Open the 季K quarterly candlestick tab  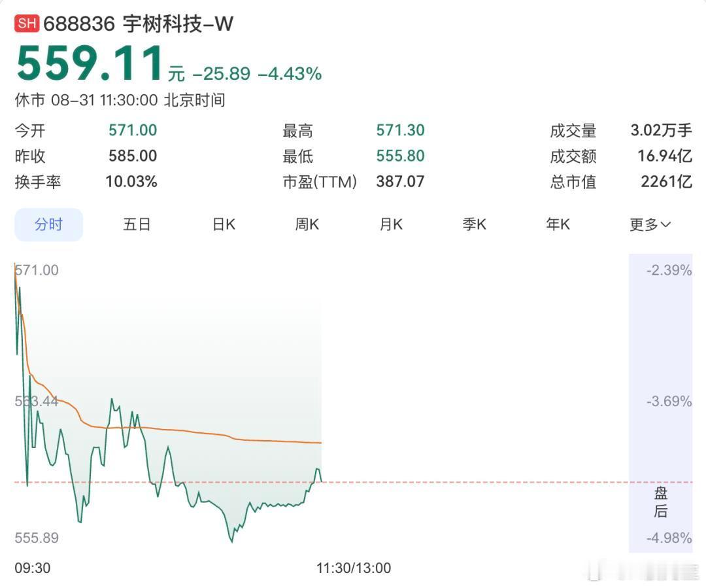(x=474, y=224)
